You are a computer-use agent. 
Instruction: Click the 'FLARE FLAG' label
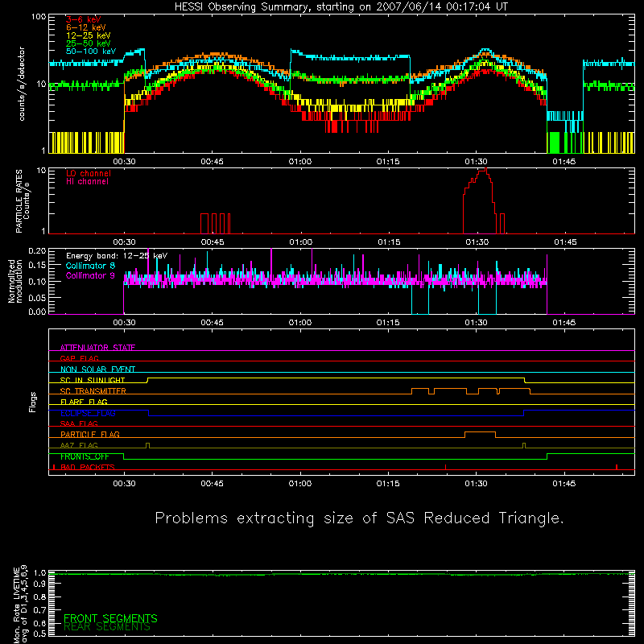84,402
